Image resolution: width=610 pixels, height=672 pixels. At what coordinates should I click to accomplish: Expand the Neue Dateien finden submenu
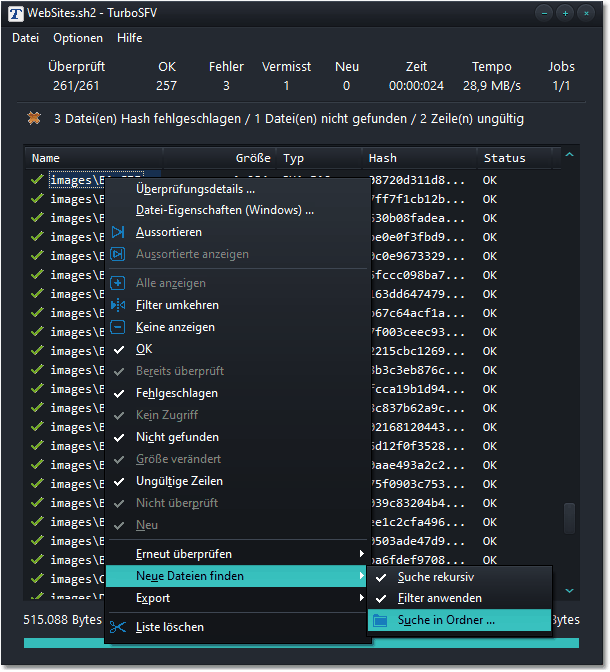(x=236, y=576)
